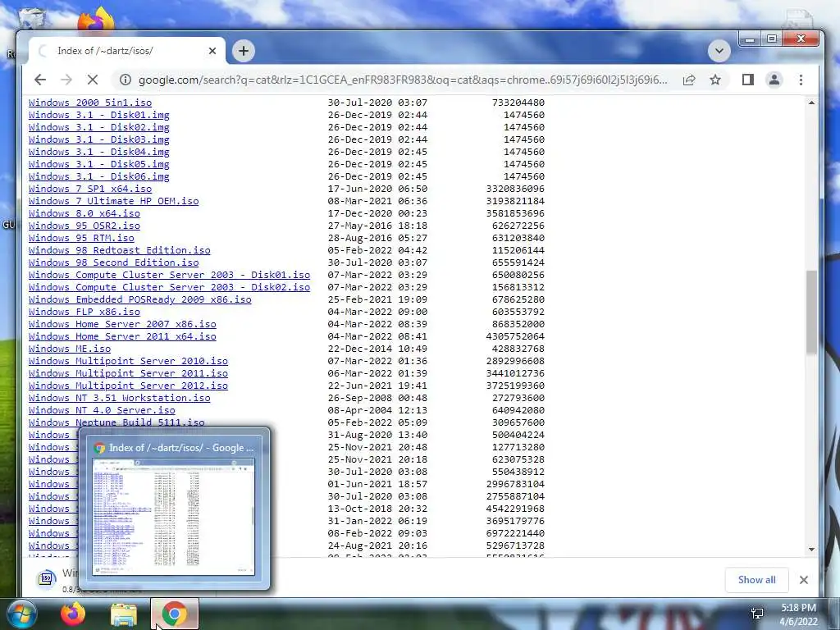Image resolution: width=840 pixels, height=630 pixels.
Task: Share this page using the share icon
Action: coord(689,80)
